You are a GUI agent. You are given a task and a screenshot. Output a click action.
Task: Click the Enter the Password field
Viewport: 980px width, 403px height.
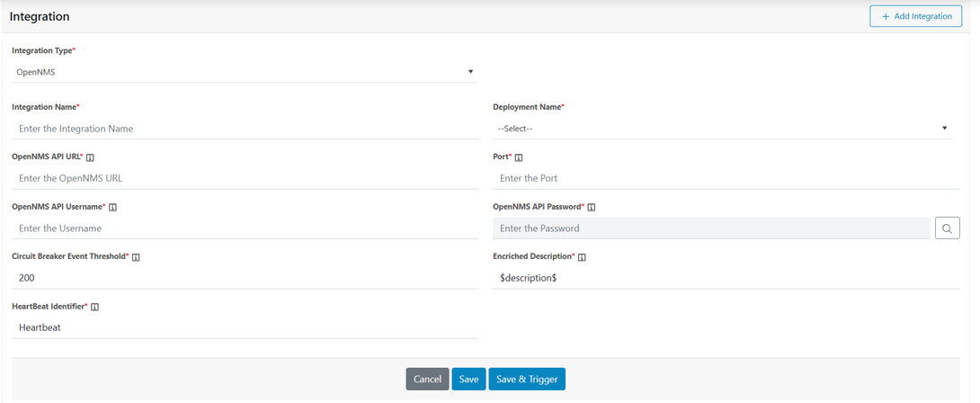click(x=710, y=228)
